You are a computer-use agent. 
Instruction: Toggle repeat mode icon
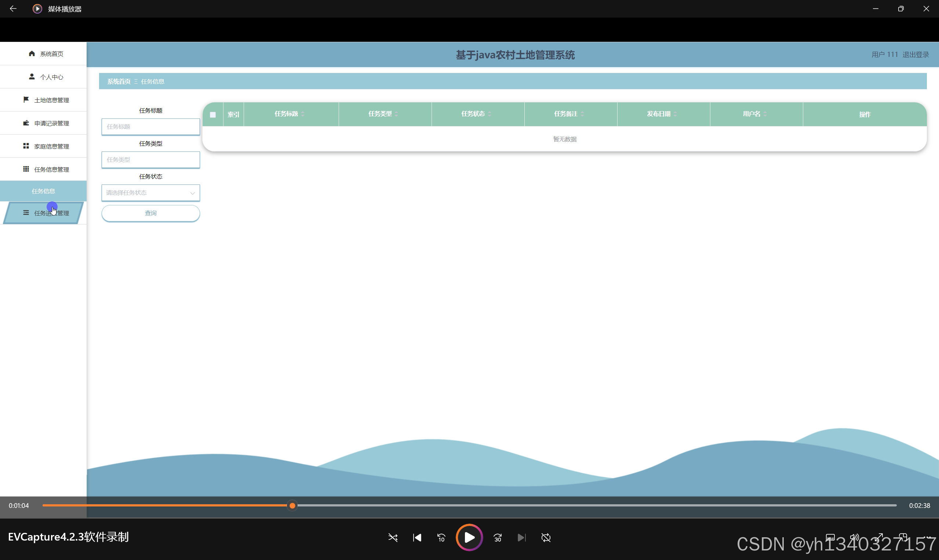(546, 537)
